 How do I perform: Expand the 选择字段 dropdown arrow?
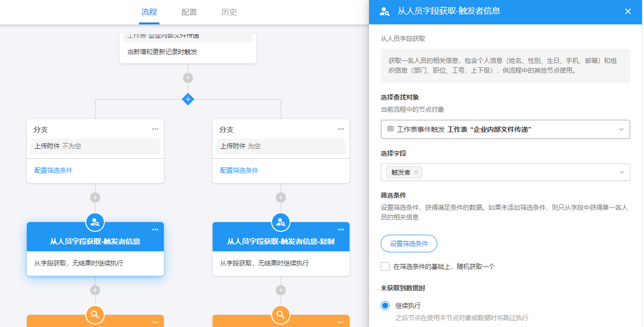(x=621, y=172)
